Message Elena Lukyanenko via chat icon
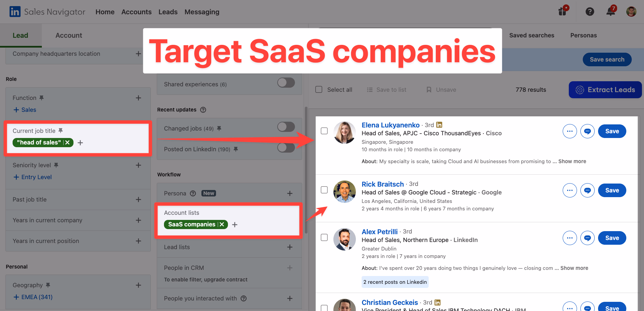The width and height of the screenshot is (644, 311). coord(588,131)
